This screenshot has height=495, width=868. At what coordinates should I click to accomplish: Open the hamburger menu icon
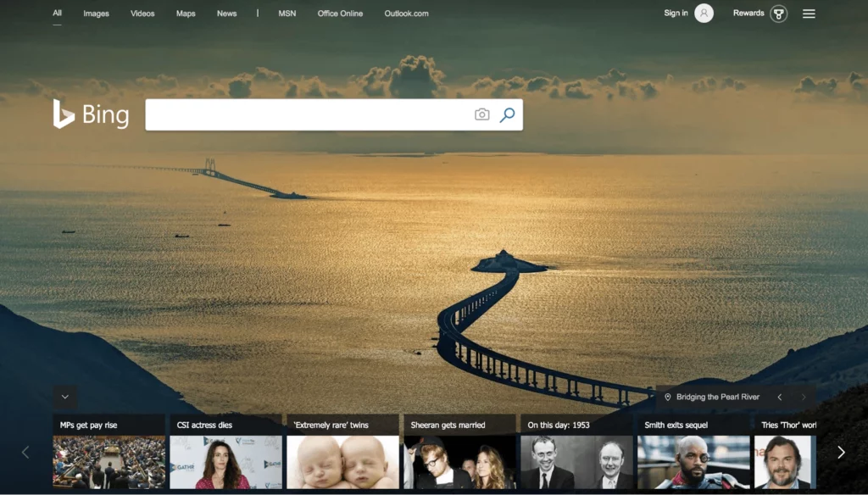[809, 14]
